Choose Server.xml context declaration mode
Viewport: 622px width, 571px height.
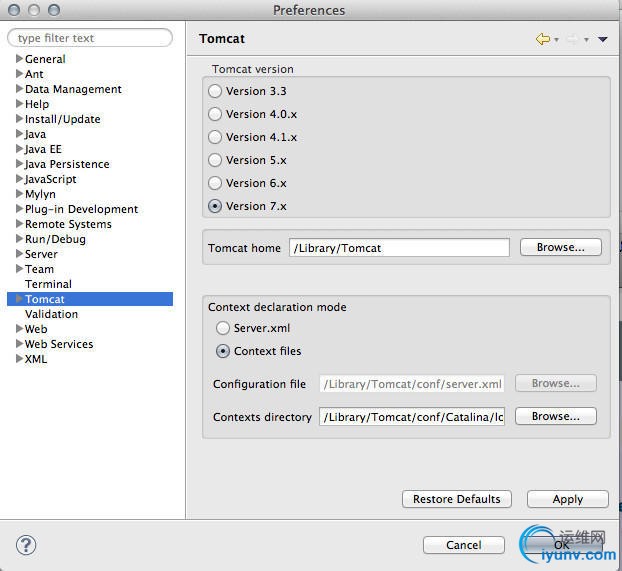[x=223, y=328]
